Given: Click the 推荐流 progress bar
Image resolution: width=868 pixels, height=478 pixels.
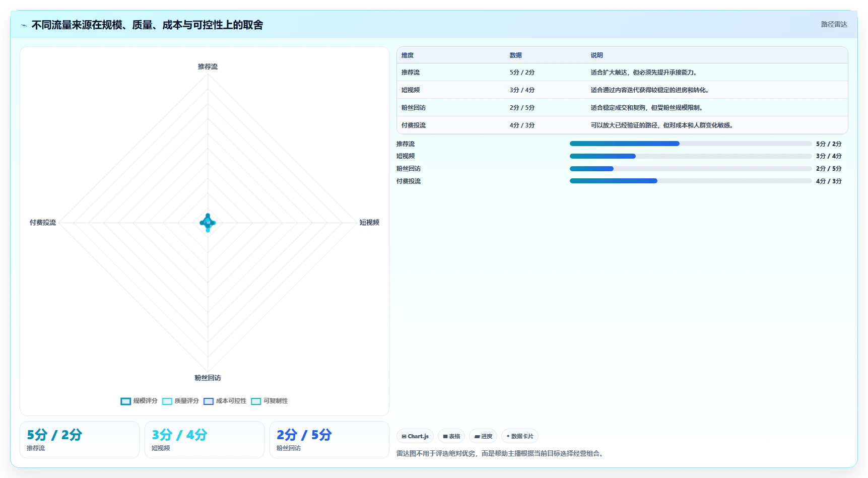Looking at the screenshot, I should coord(691,144).
